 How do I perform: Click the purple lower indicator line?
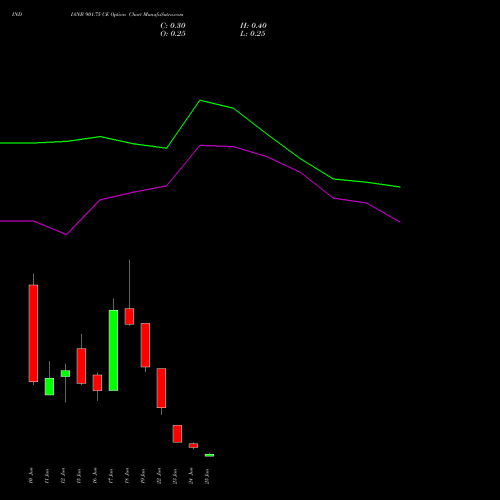click(x=200, y=146)
